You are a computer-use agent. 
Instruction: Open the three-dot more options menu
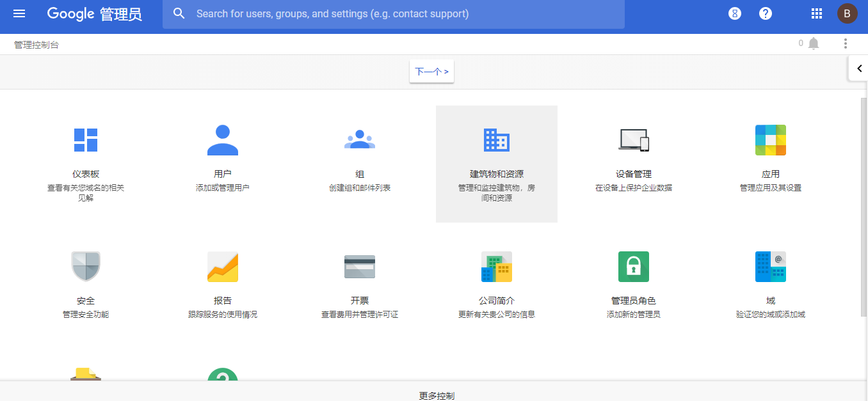[846, 43]
